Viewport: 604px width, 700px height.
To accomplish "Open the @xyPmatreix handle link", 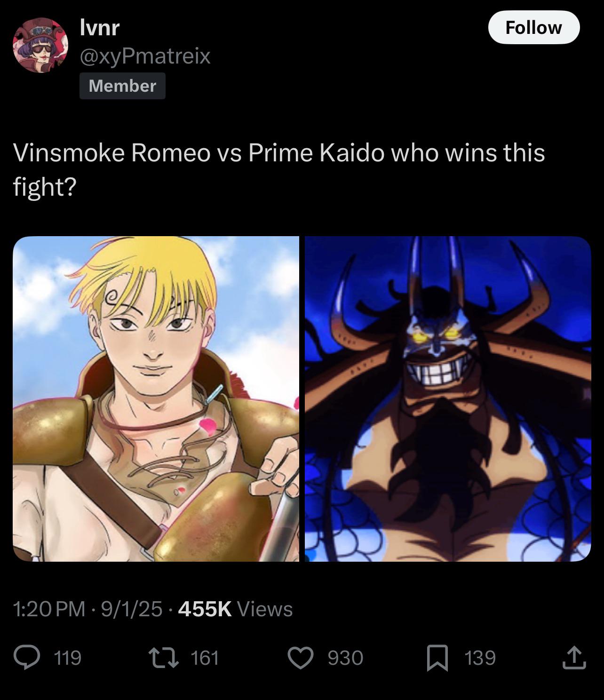I will click(145, 56).
